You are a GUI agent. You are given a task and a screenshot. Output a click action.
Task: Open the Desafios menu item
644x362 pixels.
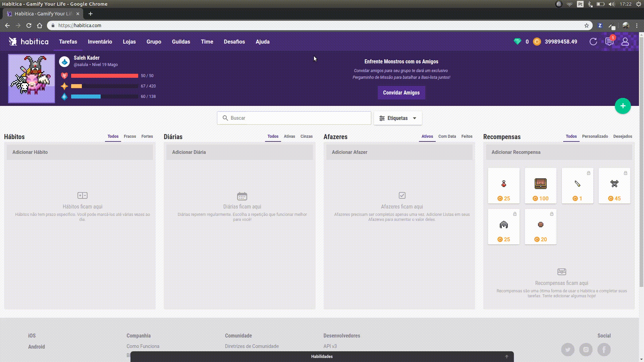pyautogui.click(x=234, y=42)
